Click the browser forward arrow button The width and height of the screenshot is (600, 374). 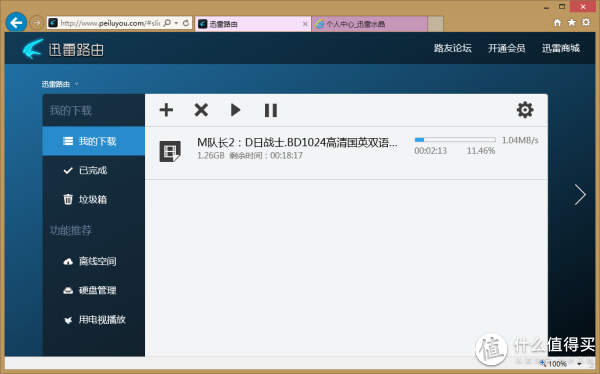point(36,23)
